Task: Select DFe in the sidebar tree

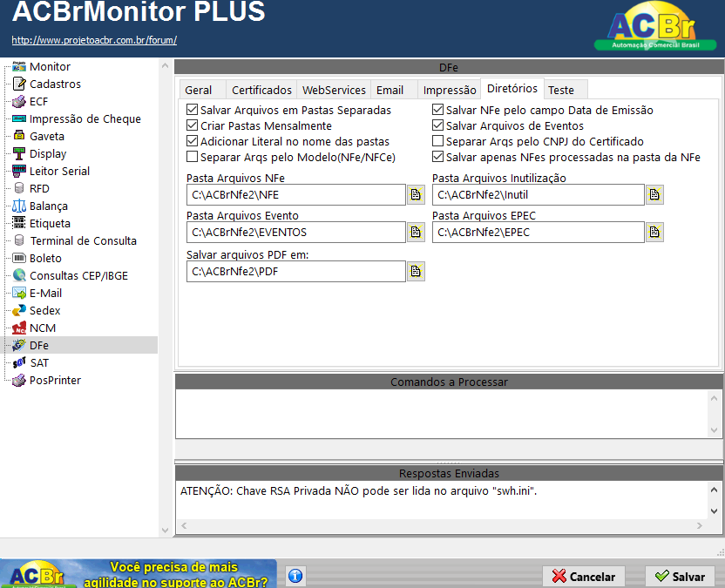Action: click(x=39, y=345)
